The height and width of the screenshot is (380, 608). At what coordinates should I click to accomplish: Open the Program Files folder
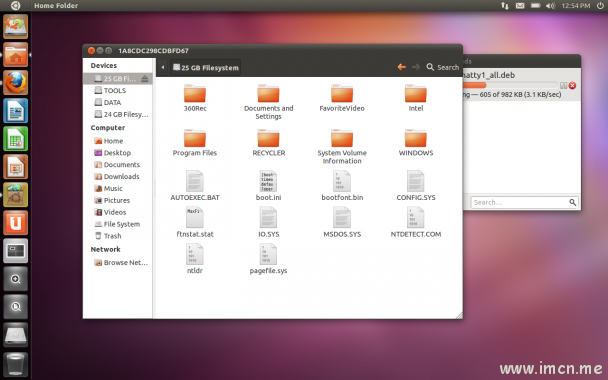[x=195, y=143]
